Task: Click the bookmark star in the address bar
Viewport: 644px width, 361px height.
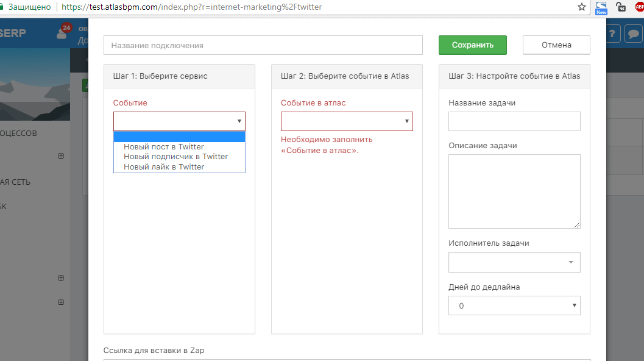Action: (x=582, y=7)
